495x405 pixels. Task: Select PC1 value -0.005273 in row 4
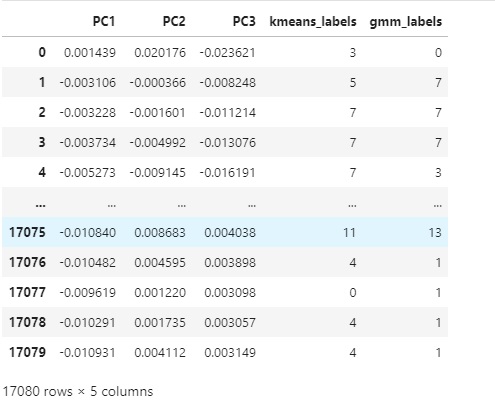point(88,172)
